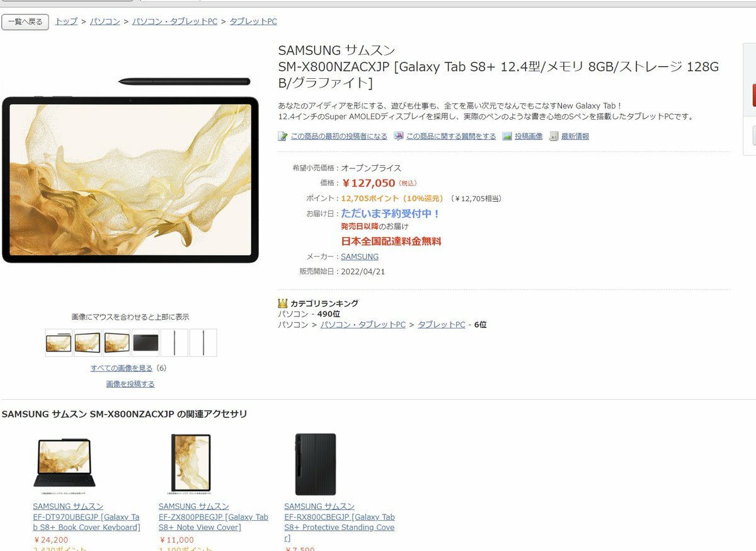Open the SAMSUNG maker link
The width and height of the screenshot is (756, 551).
pos(360,257)
